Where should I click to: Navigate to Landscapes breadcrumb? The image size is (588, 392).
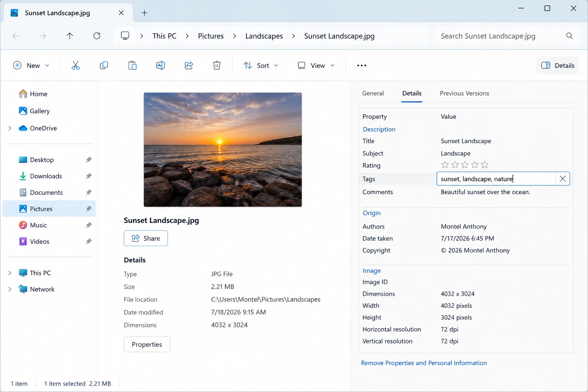(x=264, y=36)
